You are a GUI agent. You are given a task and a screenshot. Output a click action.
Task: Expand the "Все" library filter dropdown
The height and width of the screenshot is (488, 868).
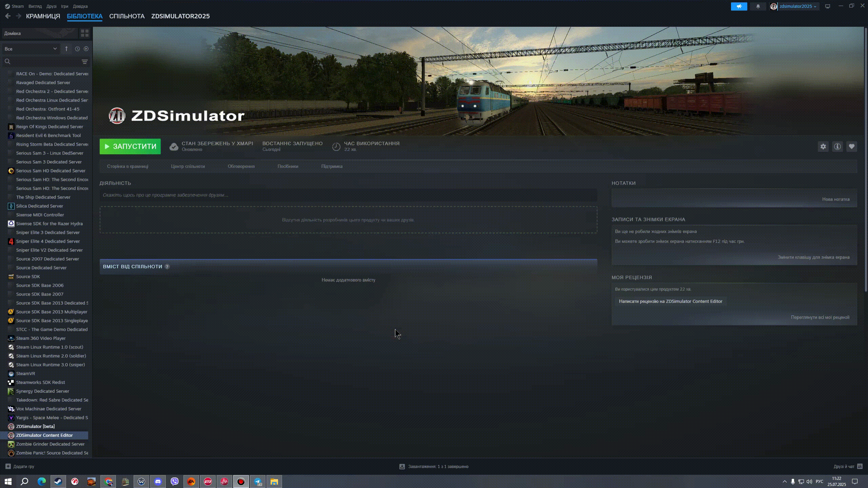31,49
